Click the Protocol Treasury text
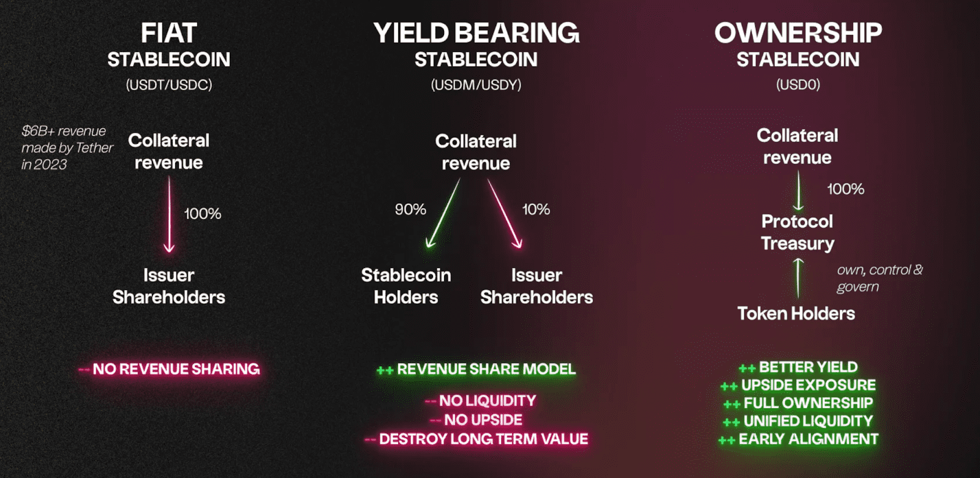The width and height of the screenshot is (980, 478). (x=797, y=233)
